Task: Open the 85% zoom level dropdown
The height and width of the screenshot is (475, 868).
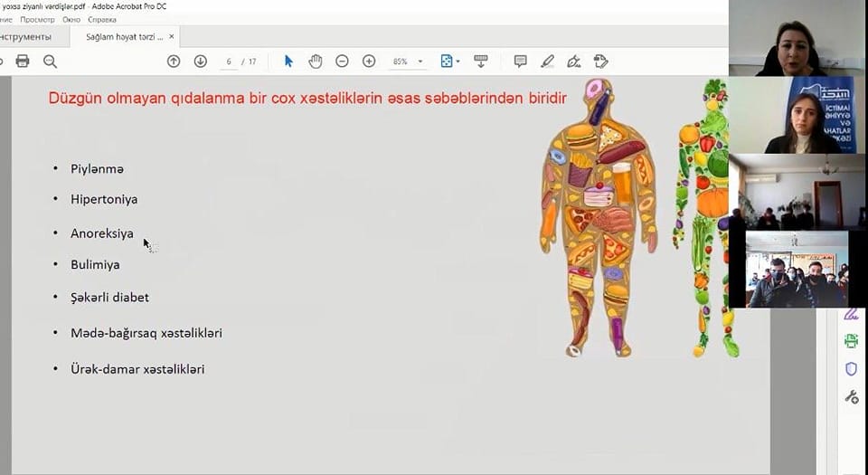Action: pos(420,62)
